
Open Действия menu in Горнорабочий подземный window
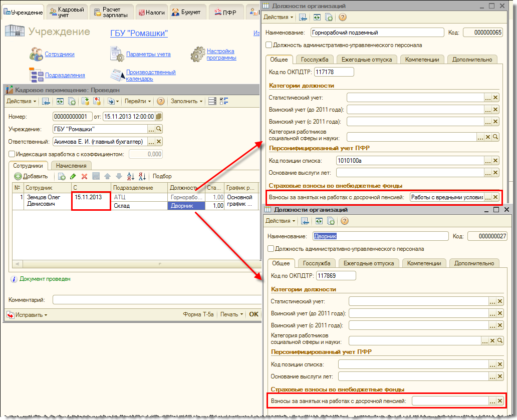click(x=278, y=17)
